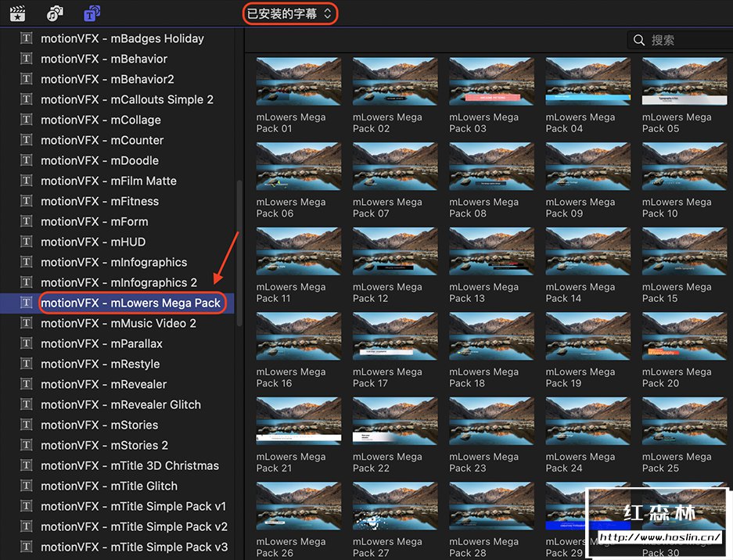Select motionVFX - mTitle 3D Christmas
Screen dimensions: 733x560
[117, 465]
